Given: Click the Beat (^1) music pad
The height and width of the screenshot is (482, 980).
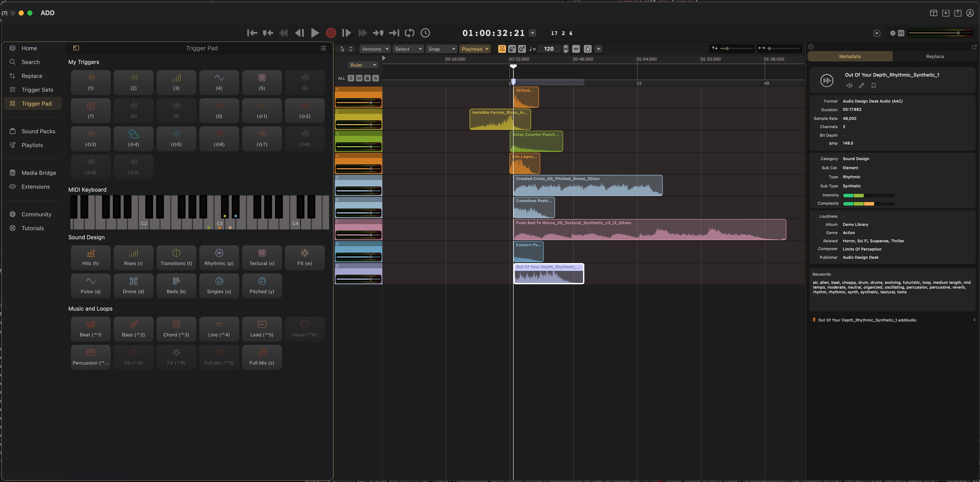Looking at the screenshot, I should (x=91, y=329).
